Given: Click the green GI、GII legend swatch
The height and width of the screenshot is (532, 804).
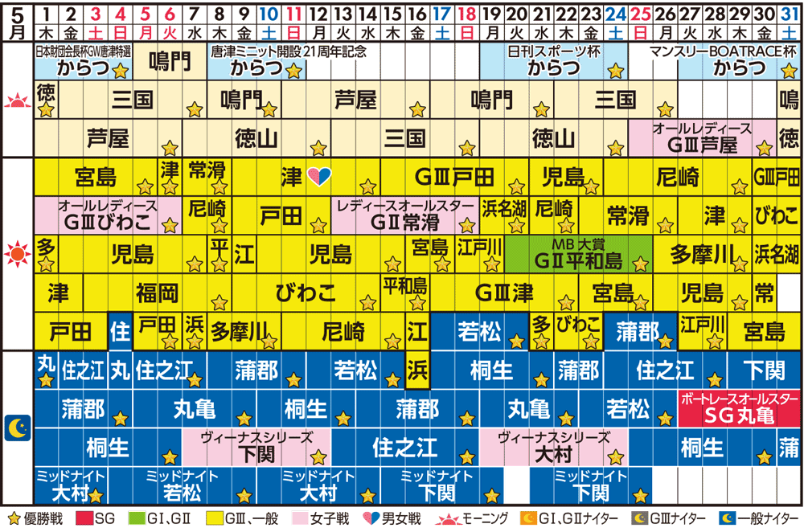Looking at the screenshot, I should click(137, 518).
